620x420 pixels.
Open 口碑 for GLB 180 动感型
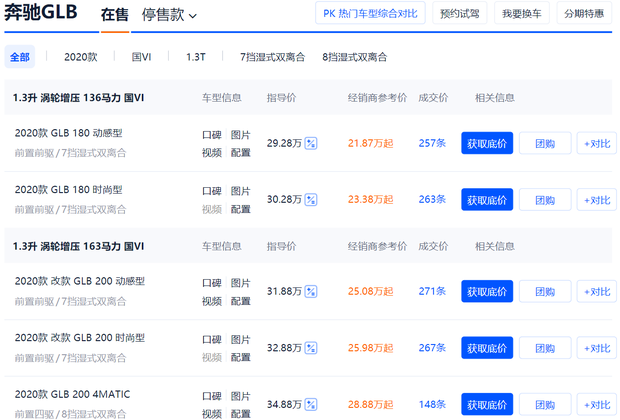212,135
